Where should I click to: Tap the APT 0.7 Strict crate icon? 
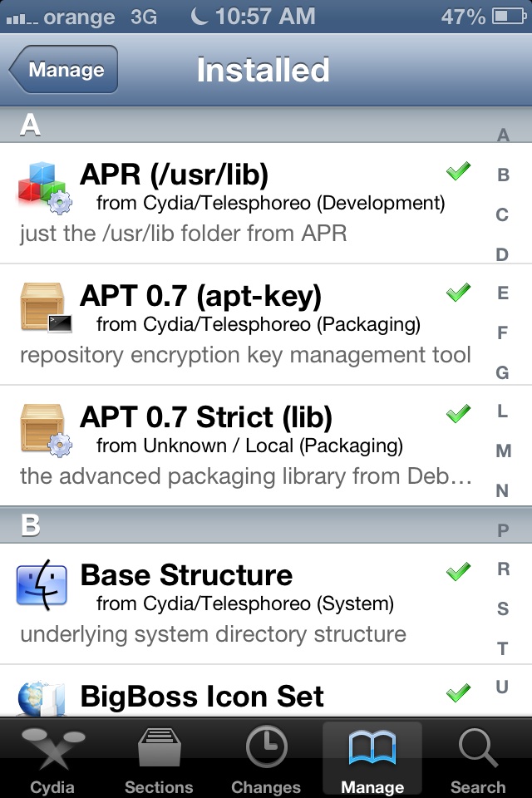(46, 430)
